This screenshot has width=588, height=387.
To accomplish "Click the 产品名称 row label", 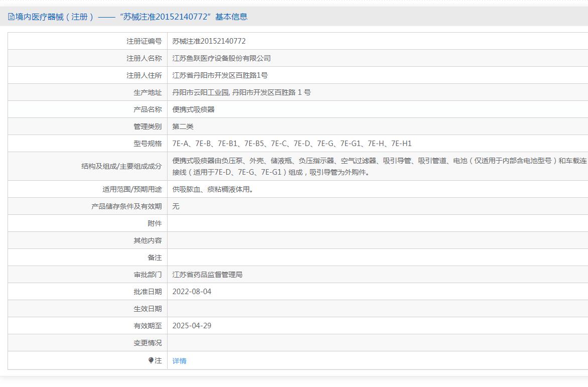I will tap(148, 109).
